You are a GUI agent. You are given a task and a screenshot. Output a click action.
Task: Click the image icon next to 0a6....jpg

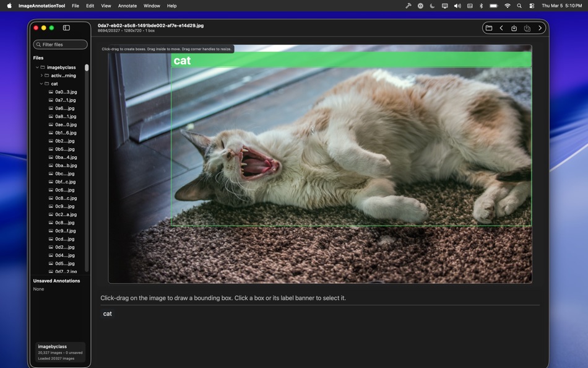[50, 108]
